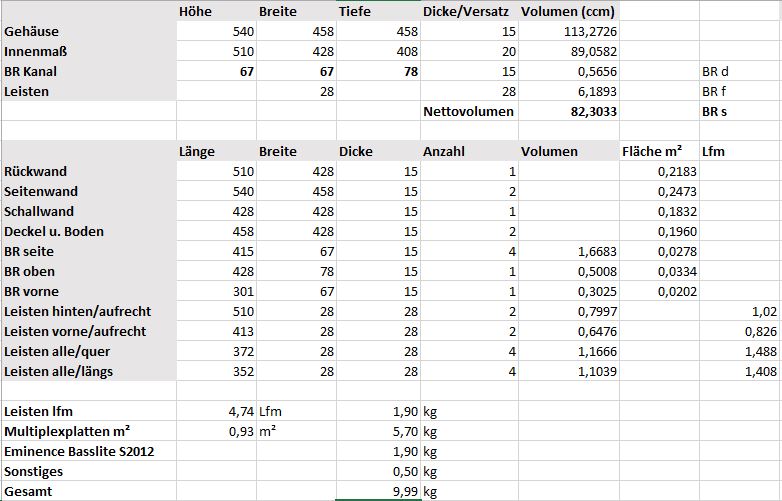Select the Nettovolumen label cell
The height and width of the screenshot is (501, 782).
coord(469,111)
